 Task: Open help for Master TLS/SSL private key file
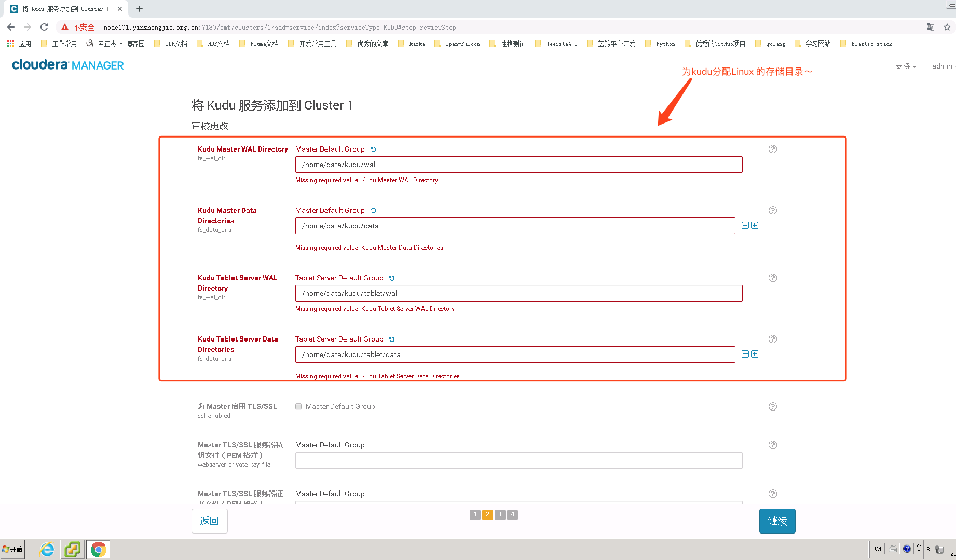coord(773,445)
